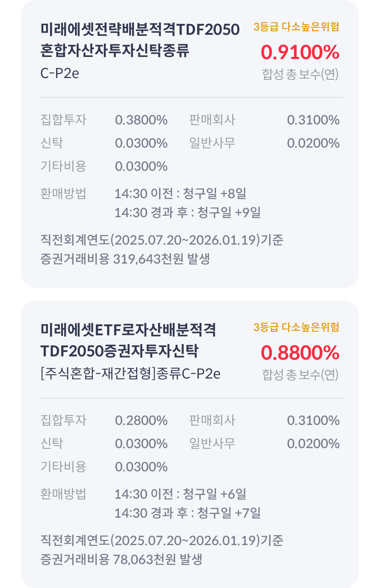Tap 청구일 +8일 redemption line
The height and width of the screenshot is (588, 380).
[180, 194]
